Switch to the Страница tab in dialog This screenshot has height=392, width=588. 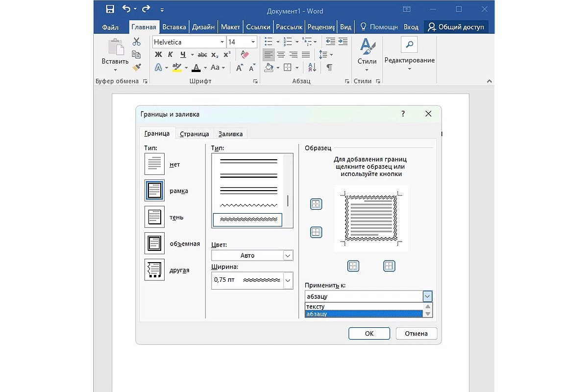click(195, 134)
